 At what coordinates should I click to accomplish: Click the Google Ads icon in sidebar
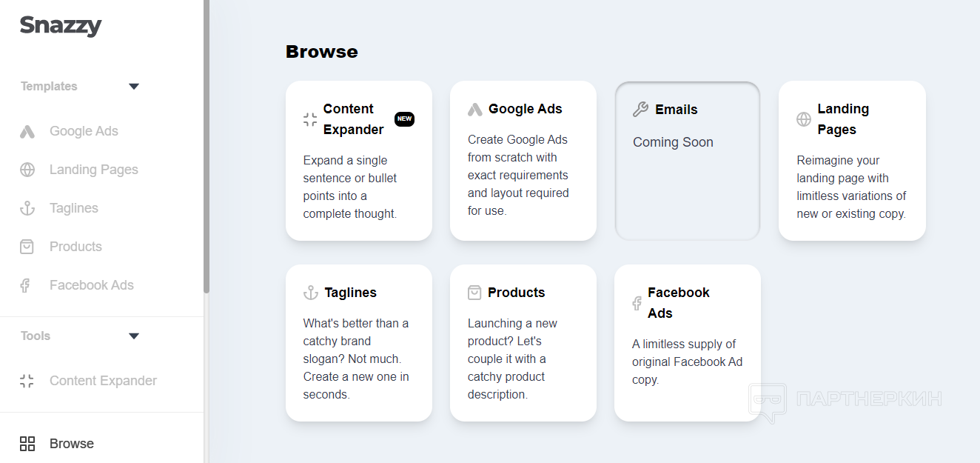[27, 132]
